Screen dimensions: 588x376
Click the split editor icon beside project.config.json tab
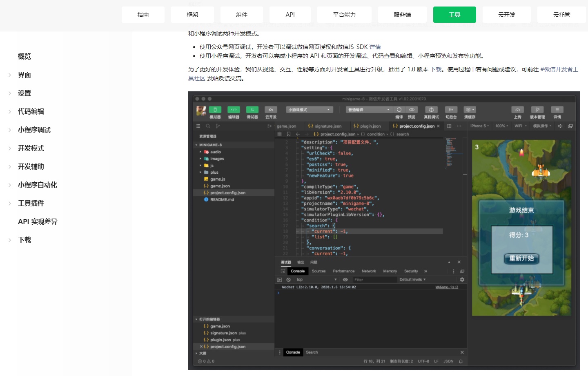click(x=449, y=126)
